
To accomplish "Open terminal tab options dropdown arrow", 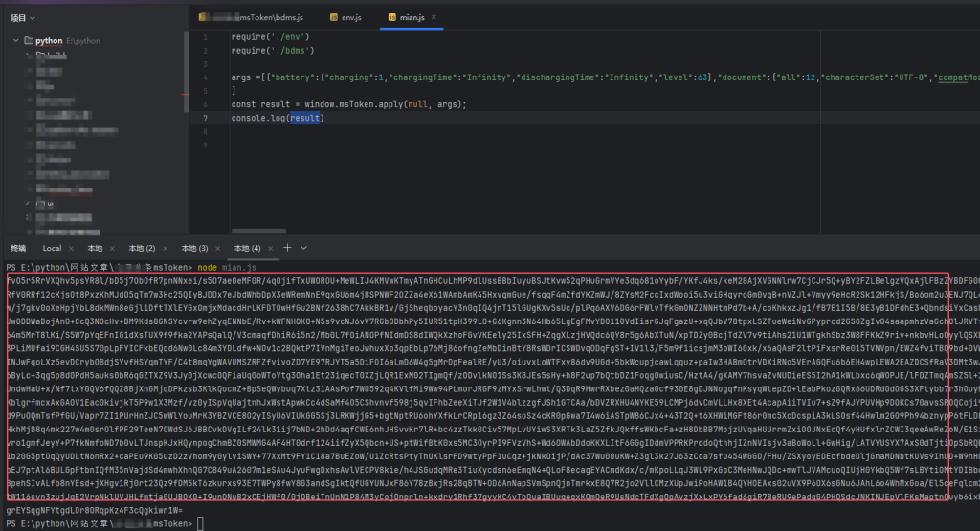I will click(304, 248).
